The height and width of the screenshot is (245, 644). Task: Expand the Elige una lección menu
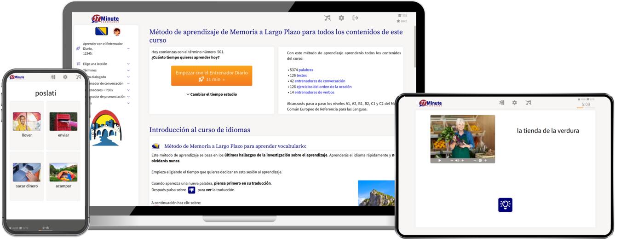tap(128, 64)
